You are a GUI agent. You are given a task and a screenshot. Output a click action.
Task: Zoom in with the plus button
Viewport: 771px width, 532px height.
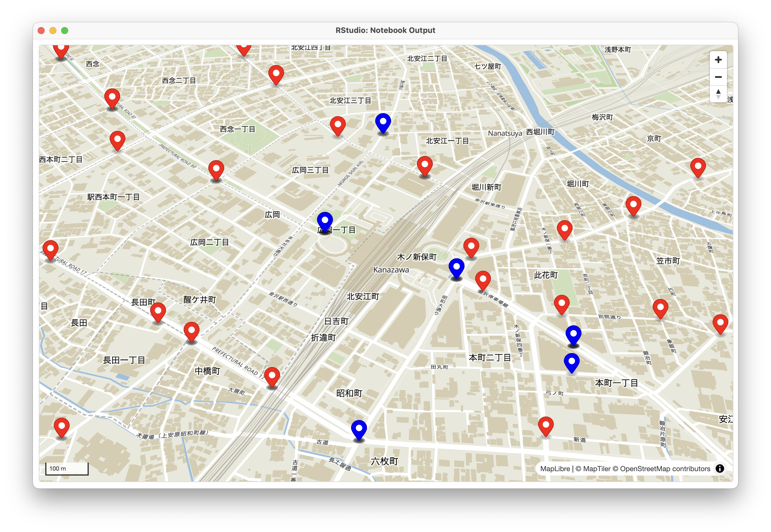pos(718,60)
